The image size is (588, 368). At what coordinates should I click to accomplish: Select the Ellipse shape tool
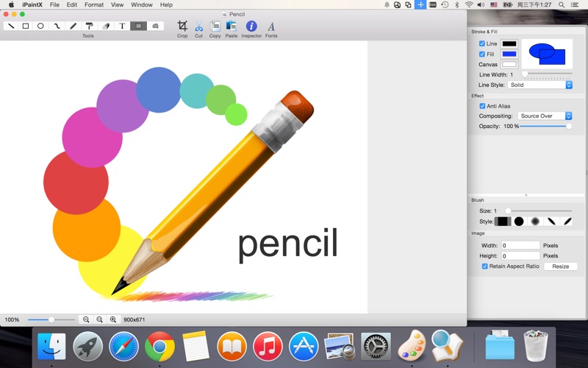point(40,26)
